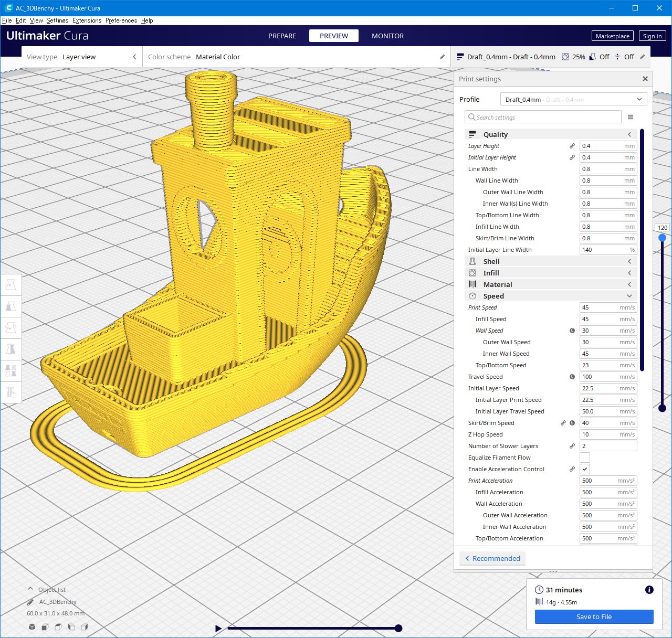The image size is (672, 638).
Task: Click the Initial Layer Line Width field
Action: tap(608, 250)
